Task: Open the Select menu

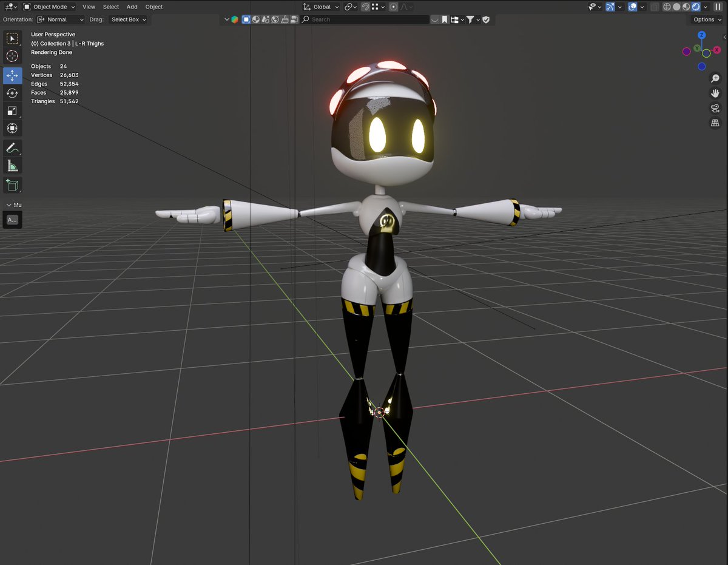Action: pyautogui.click(x=111, y=7)
